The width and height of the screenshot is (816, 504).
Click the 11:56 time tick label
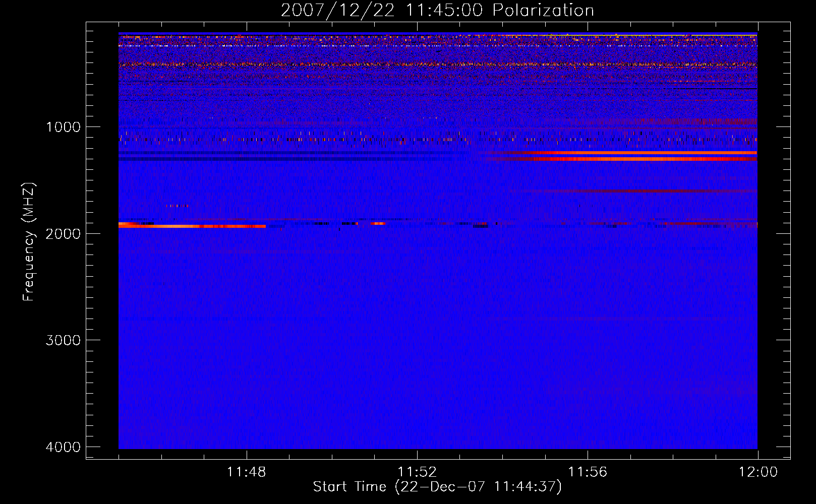click(x=588, y=472)
